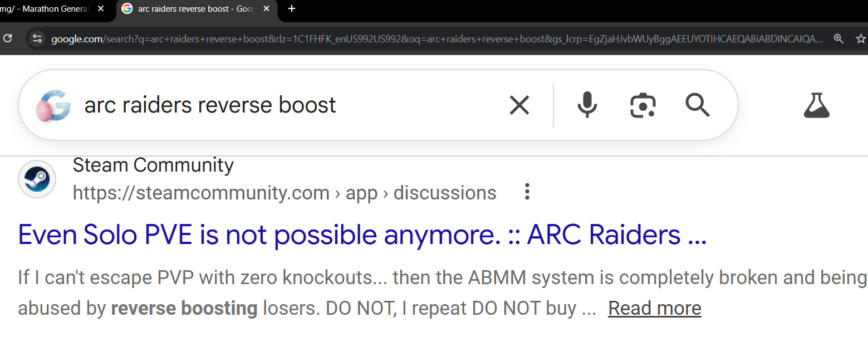Open Google Lens image search
This screenshot has width=868, height=361.
coord(643,105)
